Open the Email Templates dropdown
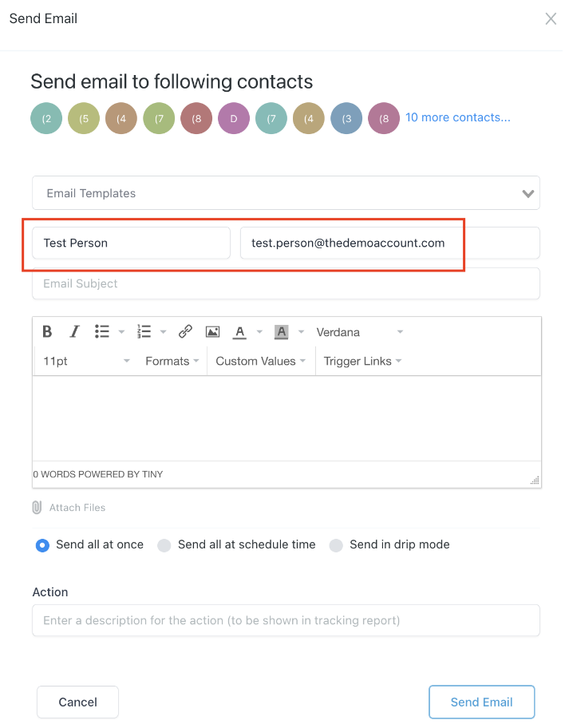The width and height of the screenshot is (565, 728). point(286,193)
